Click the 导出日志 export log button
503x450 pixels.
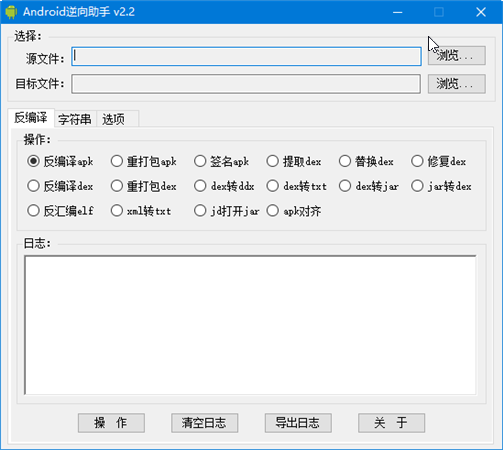coord(298,423)
